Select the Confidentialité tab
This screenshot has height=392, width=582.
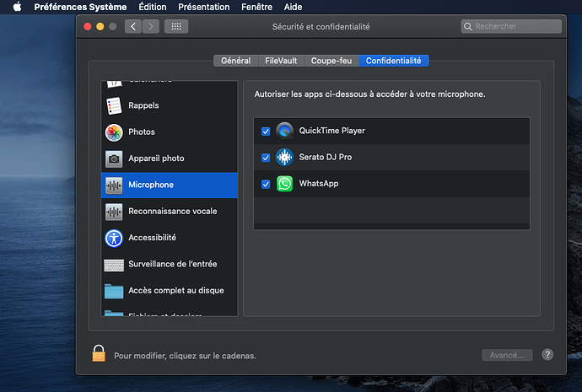click(393, 61)
